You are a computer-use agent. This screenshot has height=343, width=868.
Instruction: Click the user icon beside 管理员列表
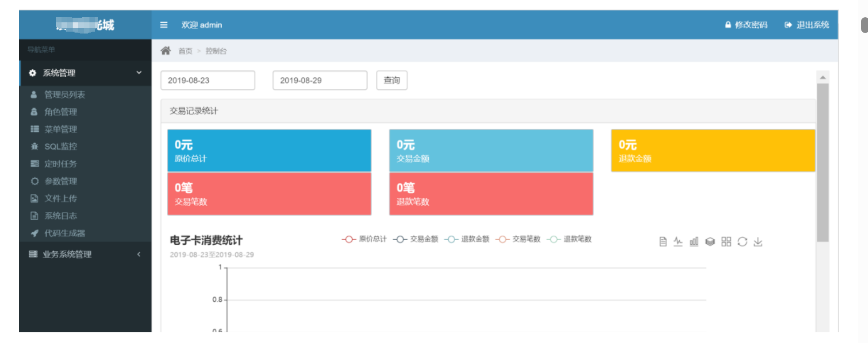click(x=34, y=94)
